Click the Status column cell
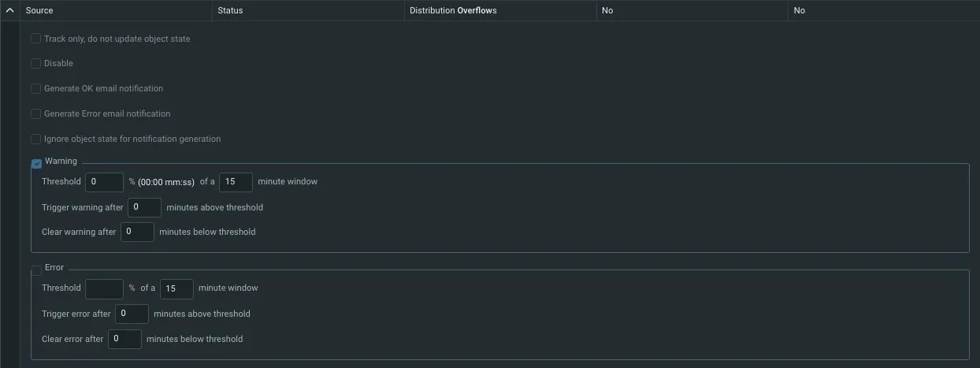 coord(308,11)
